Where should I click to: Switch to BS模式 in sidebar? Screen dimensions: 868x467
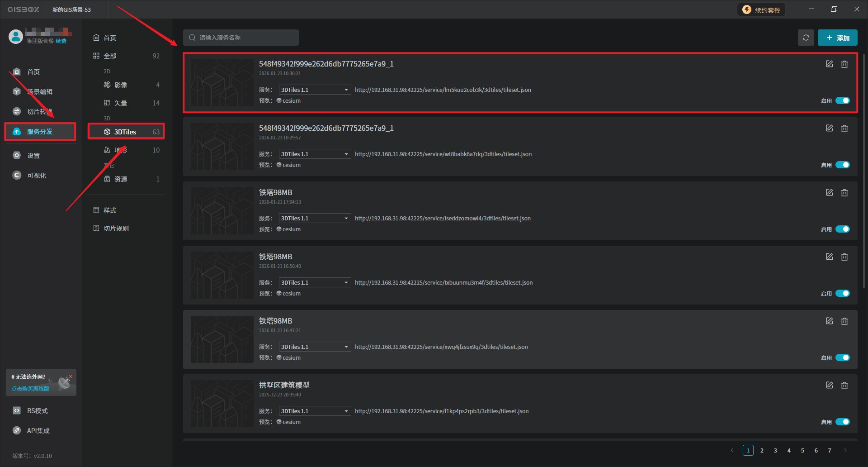[37, 411]
